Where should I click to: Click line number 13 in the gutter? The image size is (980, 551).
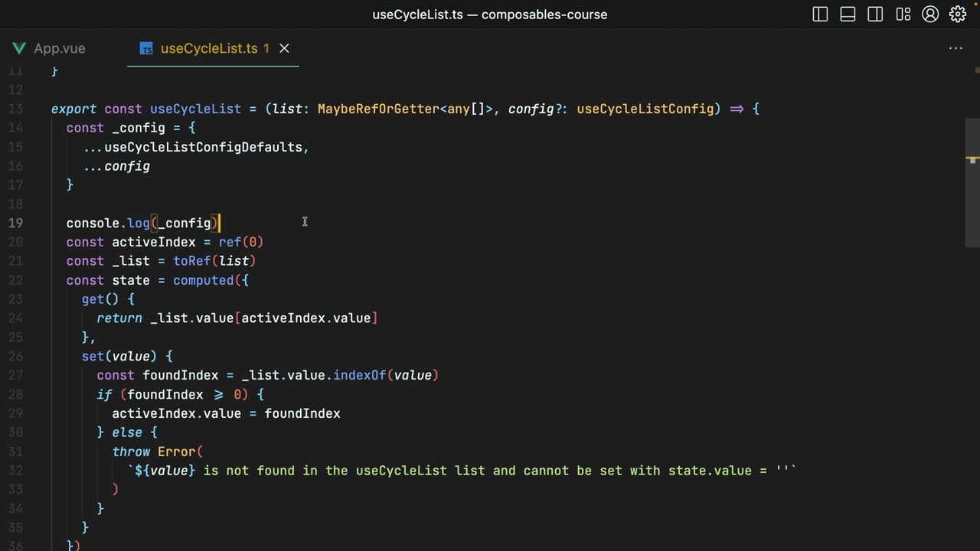coord(15,109)
